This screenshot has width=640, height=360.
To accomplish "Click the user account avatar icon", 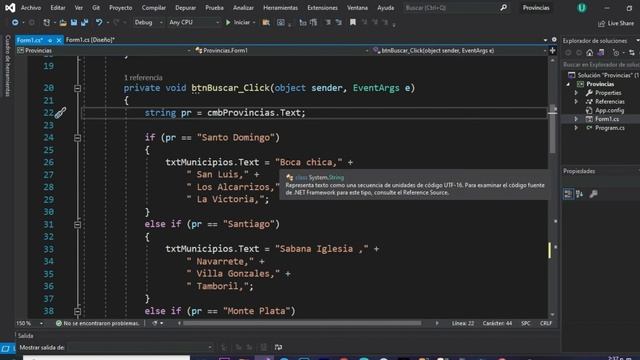I will [x=582, y=8].
